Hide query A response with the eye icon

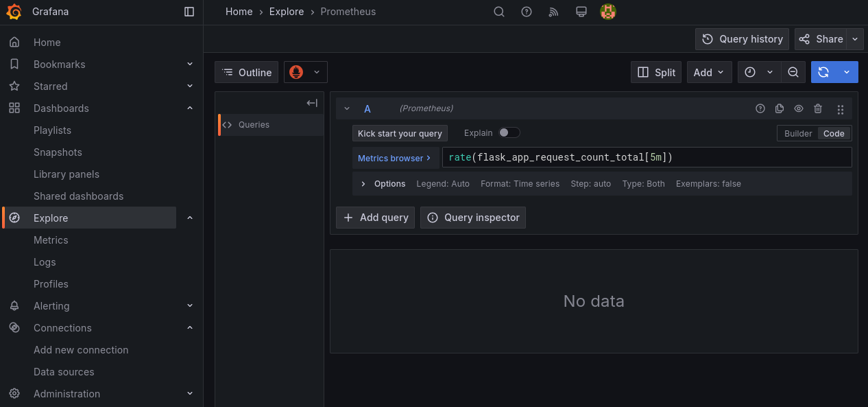coord(798,108)
